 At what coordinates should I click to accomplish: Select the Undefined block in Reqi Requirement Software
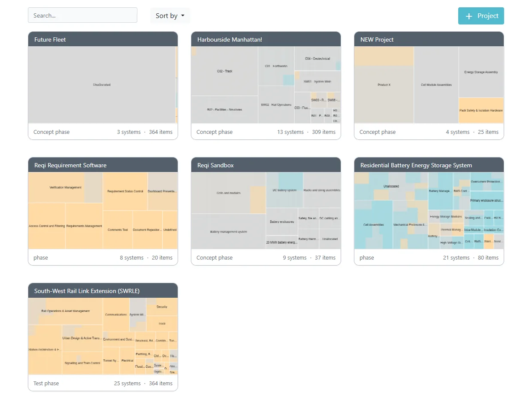point(170,230)
